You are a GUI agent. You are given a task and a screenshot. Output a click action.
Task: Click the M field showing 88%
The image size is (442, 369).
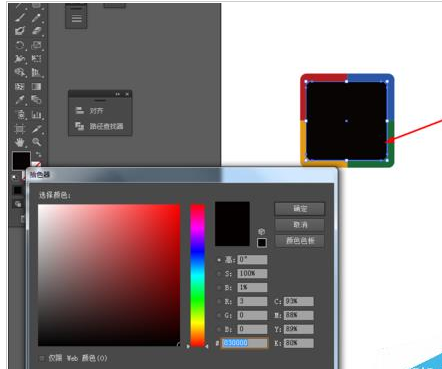click(x=298, y=315)
